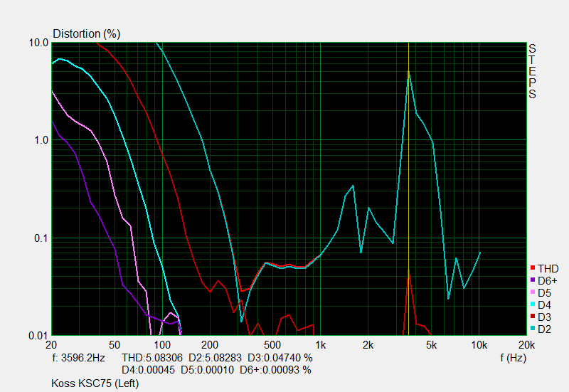Image resolution: width=569 pixels, height=392 pixels.
Task: Click the D6+ legend text label
Action: pos(547,280)
